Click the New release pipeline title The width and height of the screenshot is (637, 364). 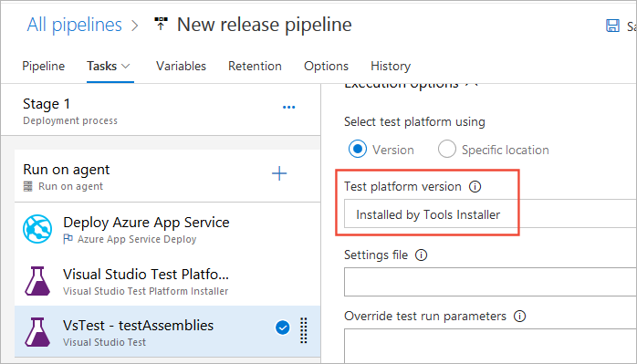point(265,25)
